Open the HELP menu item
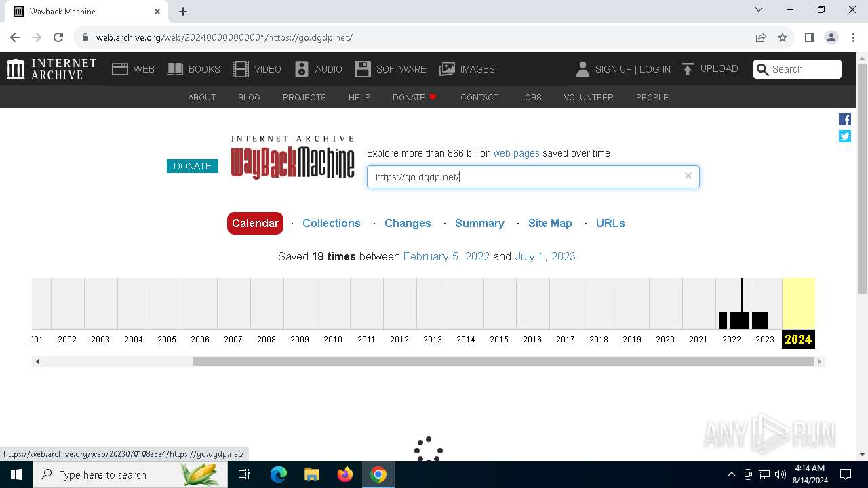 click(x=359, y=97)
